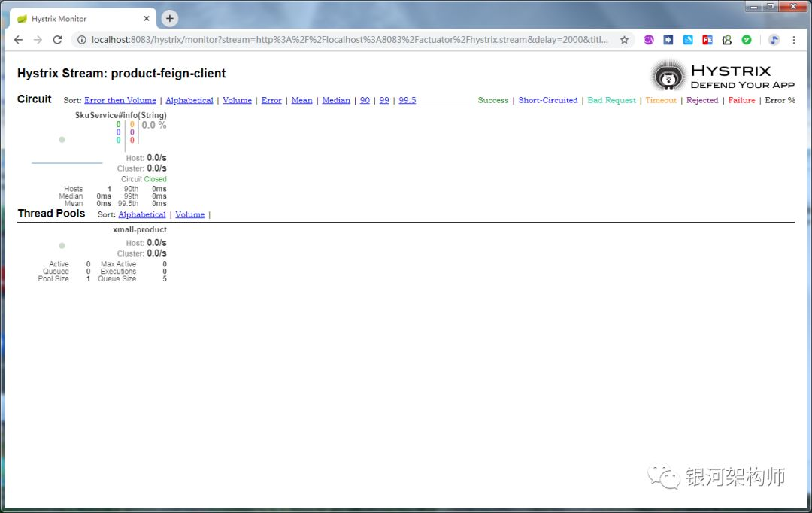Close the browser window
Screen dimensions: 812x513
(x=793, y=6)
